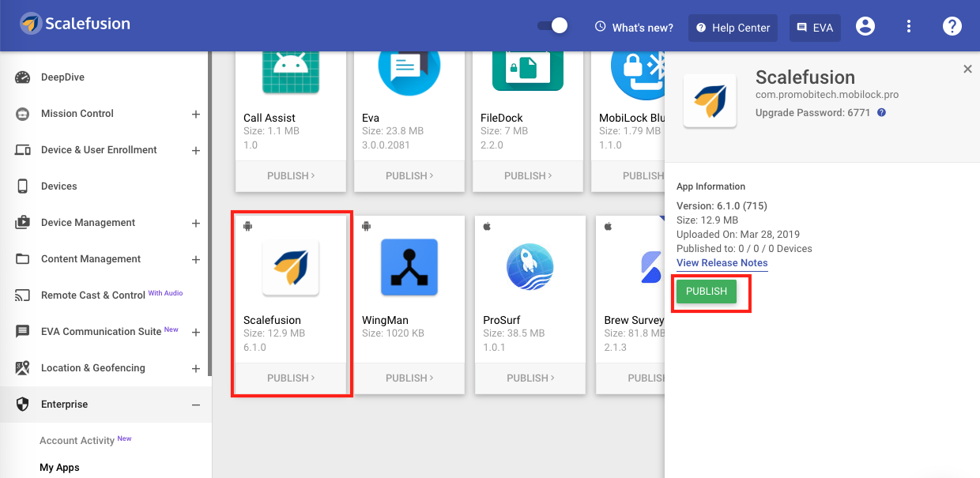Open Device Management in the sidebar
Screen dimensions: 980x478
point(89,223)
